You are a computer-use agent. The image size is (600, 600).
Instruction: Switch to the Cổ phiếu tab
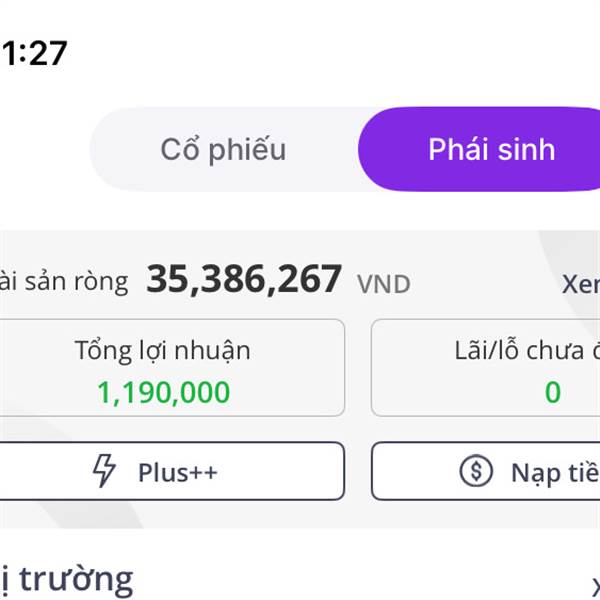pyautogui.click(x=223, y=149)
